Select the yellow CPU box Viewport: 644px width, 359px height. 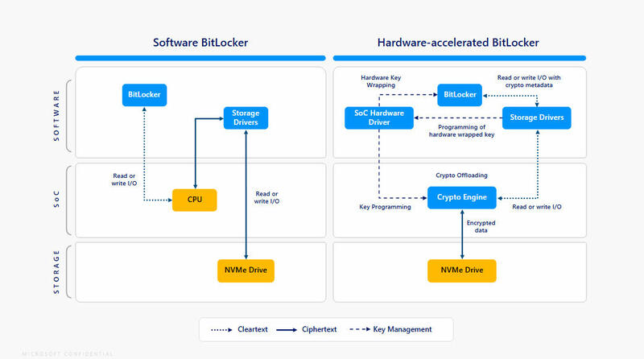(195, 200)
